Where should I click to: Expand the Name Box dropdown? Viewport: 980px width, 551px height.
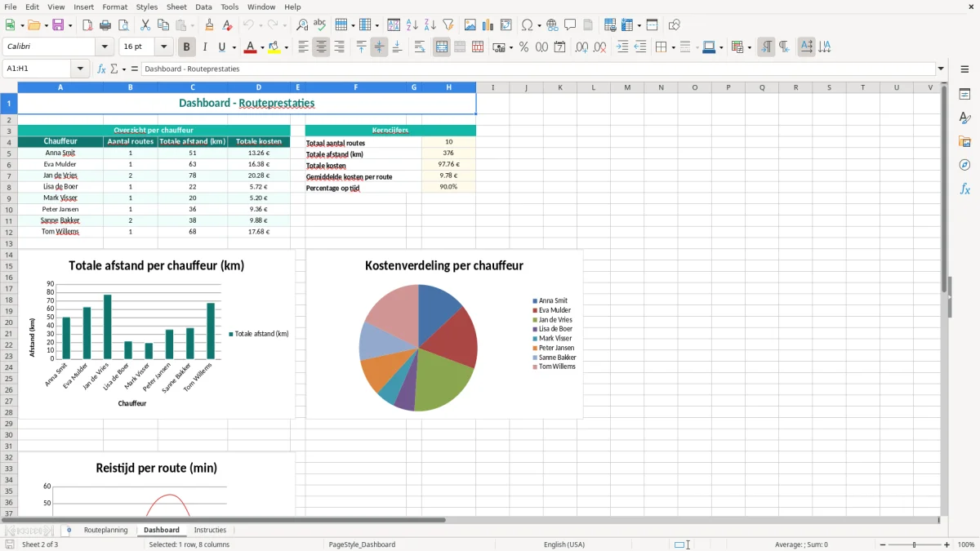(x=81, y=69)
